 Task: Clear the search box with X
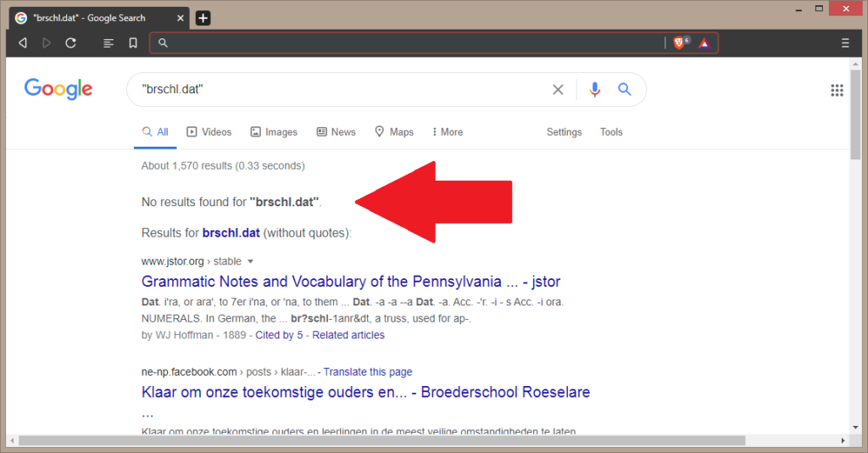[558, 89]
